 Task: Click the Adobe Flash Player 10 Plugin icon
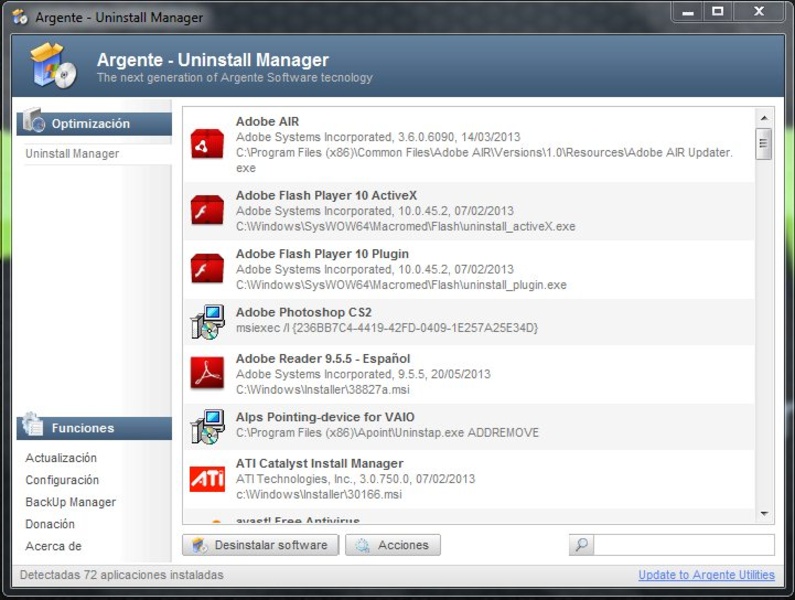pyautogui.click(x=207, y=269)
